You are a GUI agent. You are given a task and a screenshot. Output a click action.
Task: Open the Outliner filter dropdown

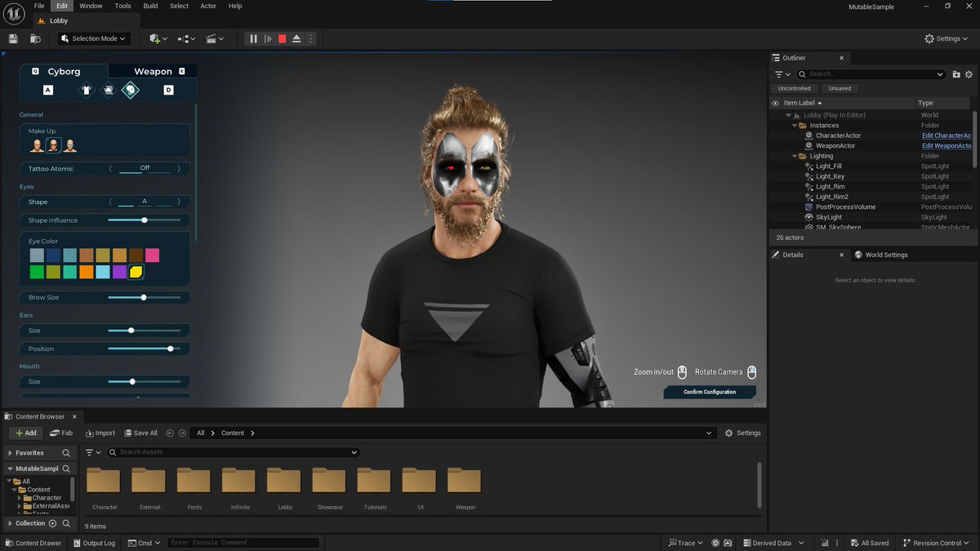(x=782, y=74)
